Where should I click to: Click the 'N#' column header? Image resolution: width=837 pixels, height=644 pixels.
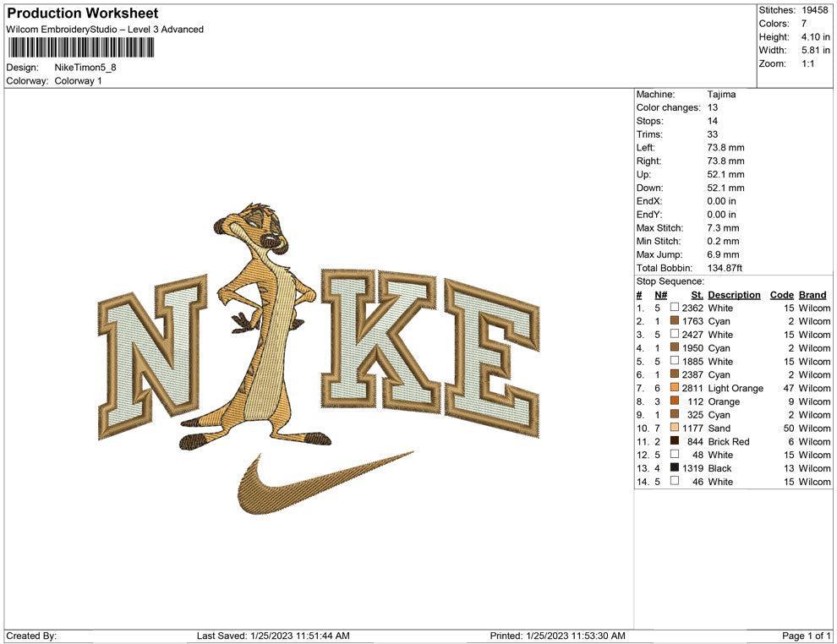click(x=661, y=295)
